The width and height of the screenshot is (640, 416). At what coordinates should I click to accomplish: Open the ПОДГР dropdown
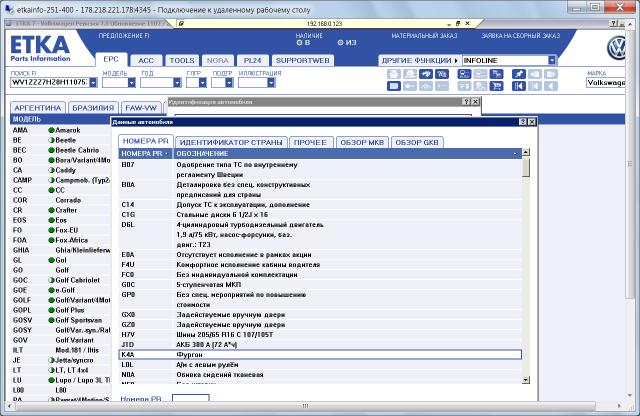coord(229,82)
